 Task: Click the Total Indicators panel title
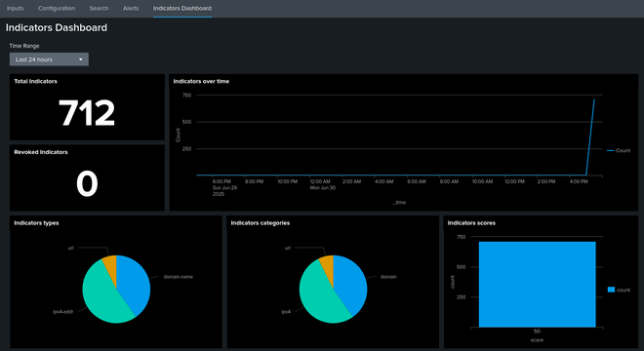coord(36,81)
